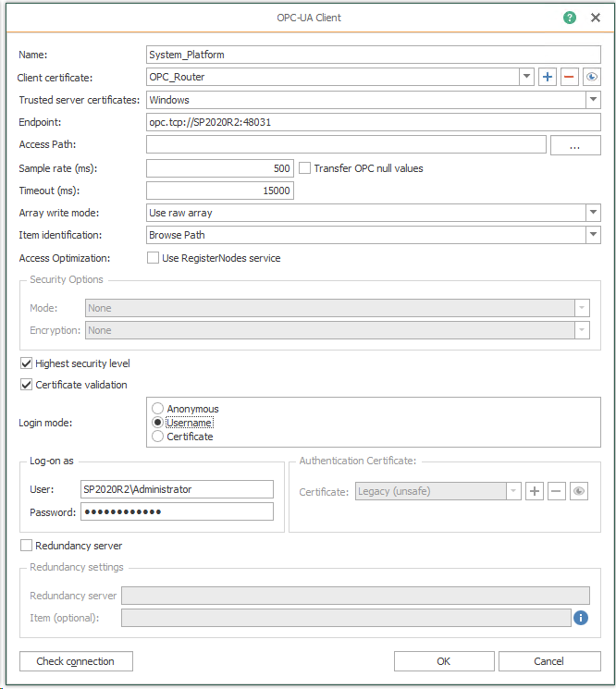Click the User field with SP2020R2\Administrator
Image resolution: width=616 pixels, height=689 pixels.
point(177,489)
